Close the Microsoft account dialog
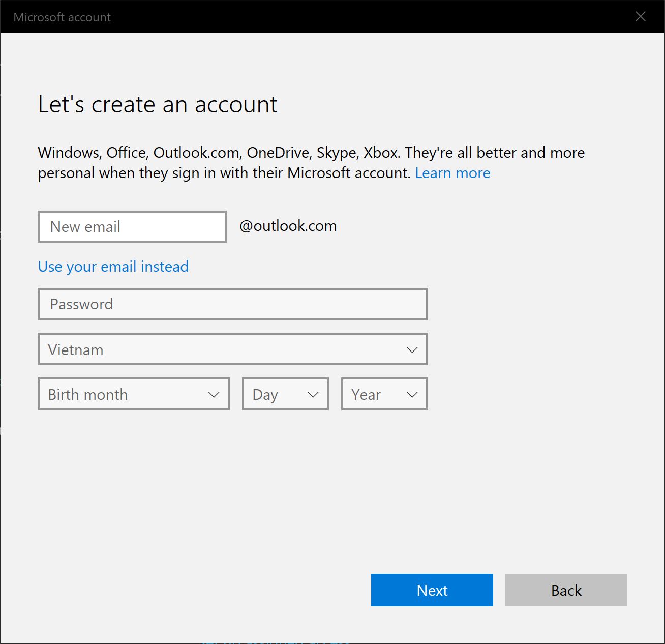The height and width of the screenshot is (644, 665). [641, 16]
